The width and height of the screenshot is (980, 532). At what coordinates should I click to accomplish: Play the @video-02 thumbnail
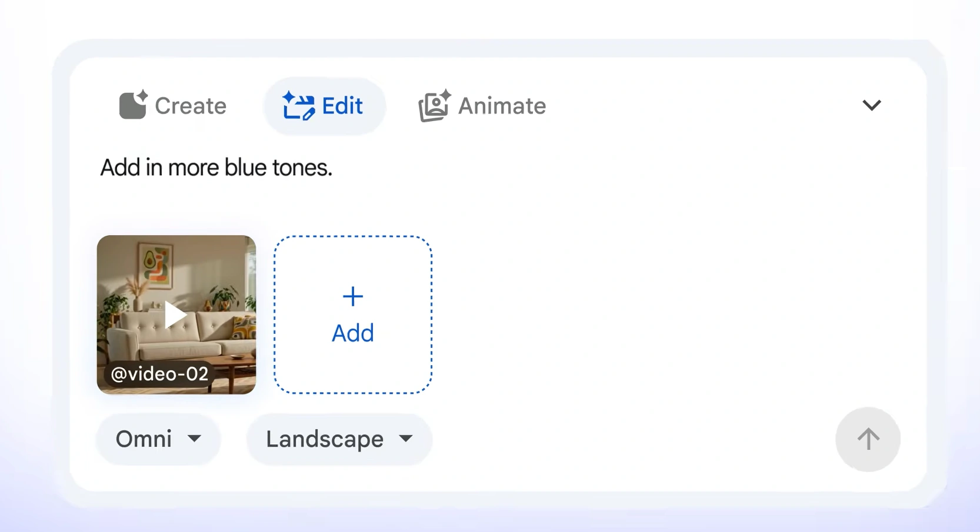(176, 314)
